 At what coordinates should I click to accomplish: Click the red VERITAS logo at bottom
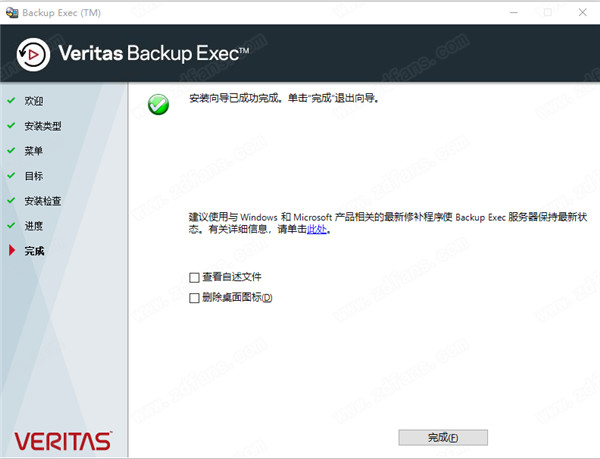(x=63, y=441)
